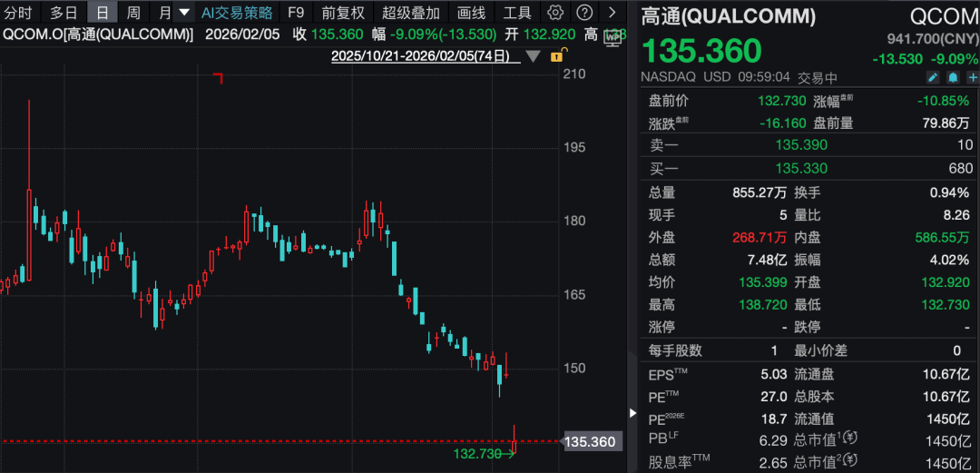Click the 振幅 value 4.02%

click(951, 260)
